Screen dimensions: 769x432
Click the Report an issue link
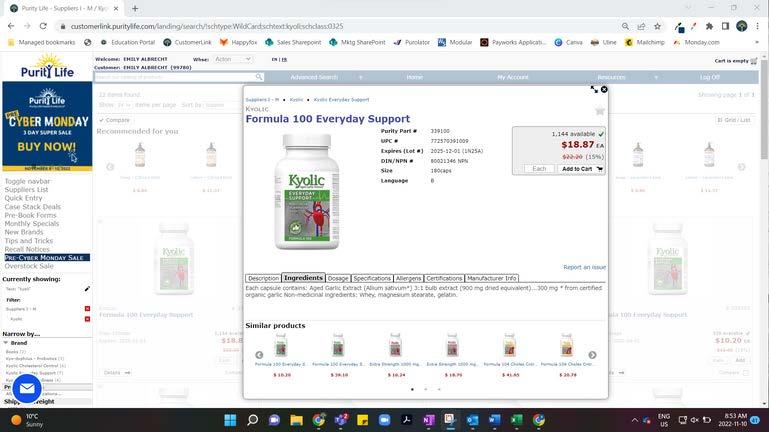584,267
